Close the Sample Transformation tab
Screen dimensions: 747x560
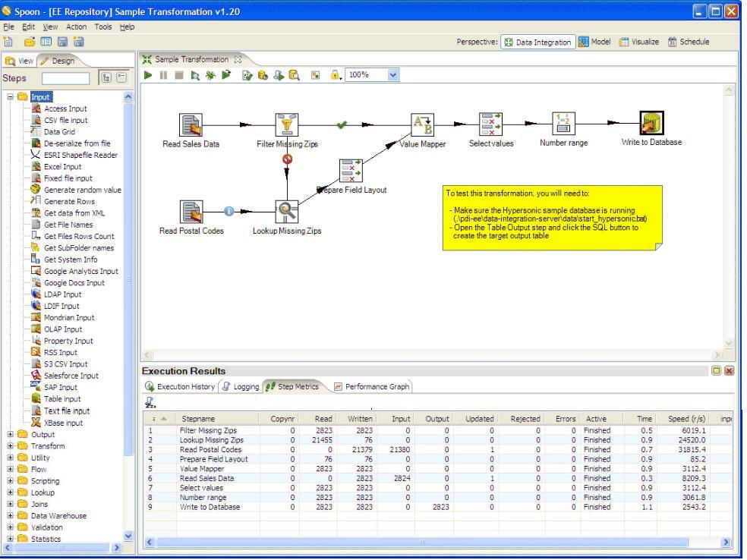click(238, 59)
